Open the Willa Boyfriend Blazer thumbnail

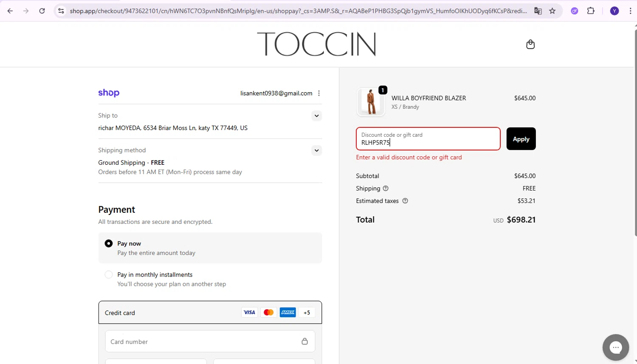[371, 102]
